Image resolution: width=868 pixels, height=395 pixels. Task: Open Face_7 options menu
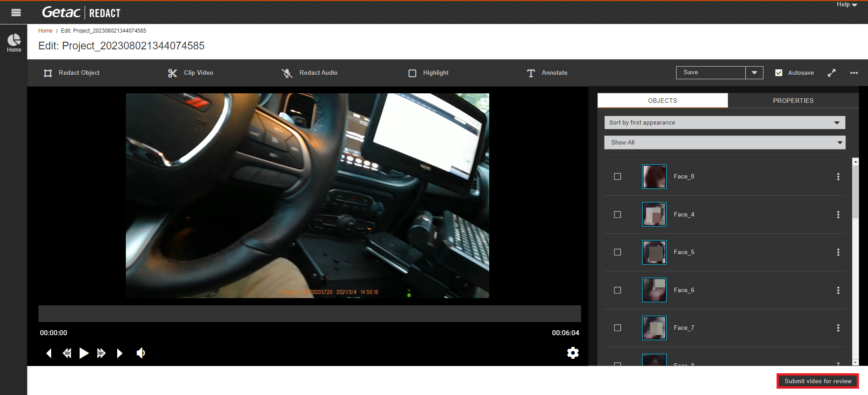coord(838,328)
